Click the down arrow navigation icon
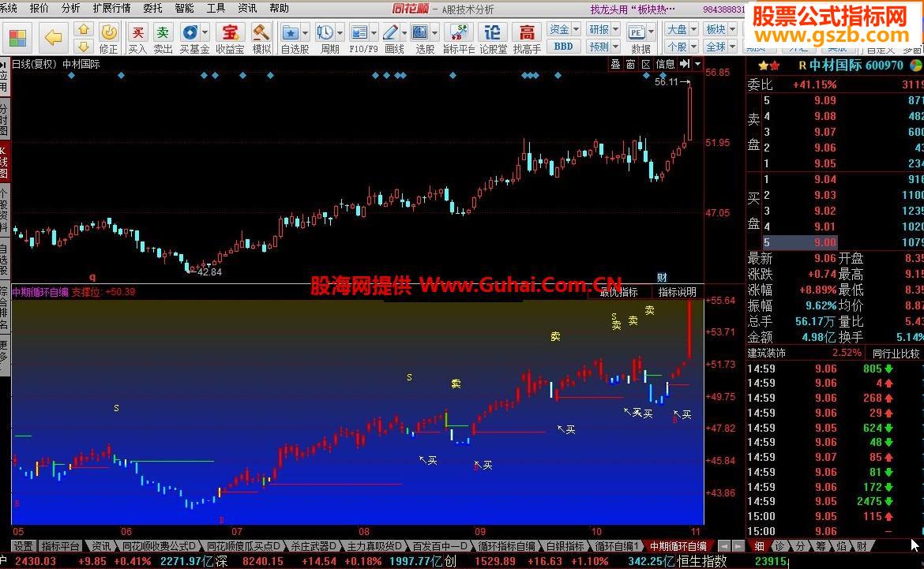Screen dimensions: 924x569 click(x=84, y=46)
